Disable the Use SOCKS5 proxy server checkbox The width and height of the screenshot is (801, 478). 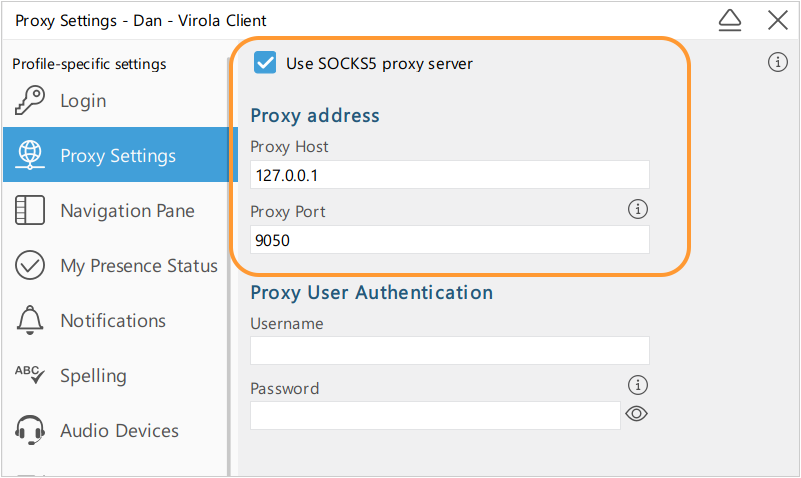265,63
